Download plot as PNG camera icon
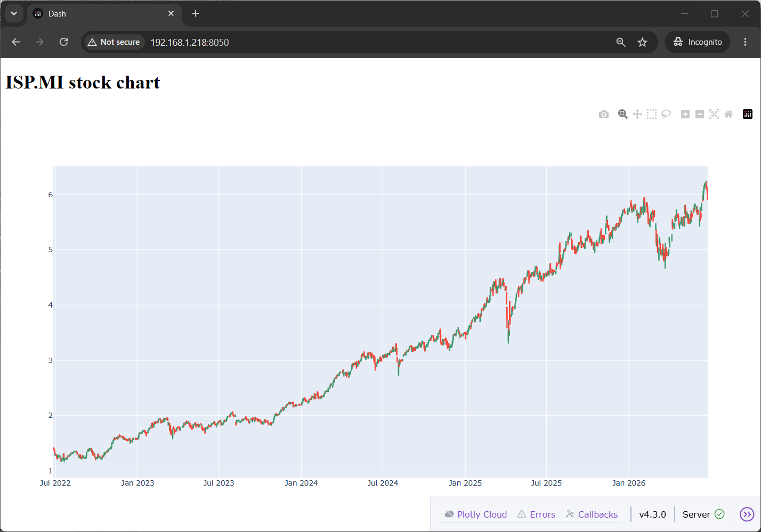 [x=603, y=114]
